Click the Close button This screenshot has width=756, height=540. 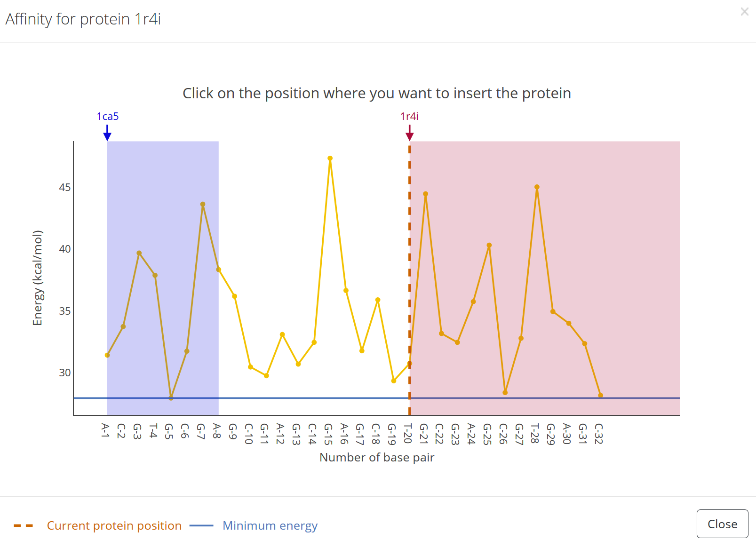click(722, 524)
